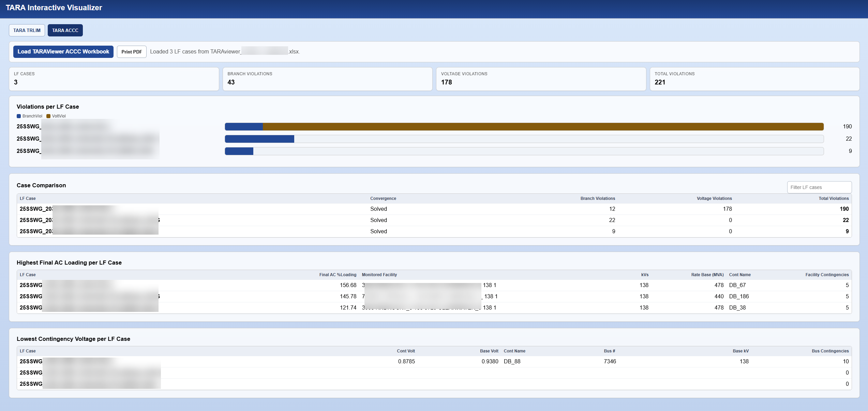
Task: Focus the Filter LF cases field
Action: pyautogui.click(x=819, y=187)
